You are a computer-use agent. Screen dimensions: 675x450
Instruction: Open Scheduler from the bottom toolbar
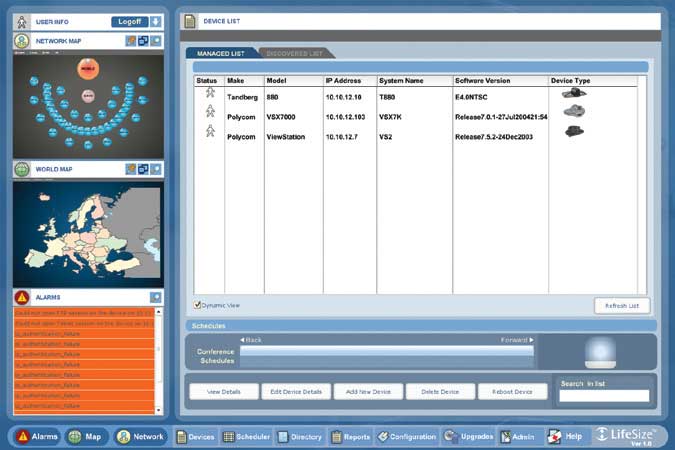(246, 437)
